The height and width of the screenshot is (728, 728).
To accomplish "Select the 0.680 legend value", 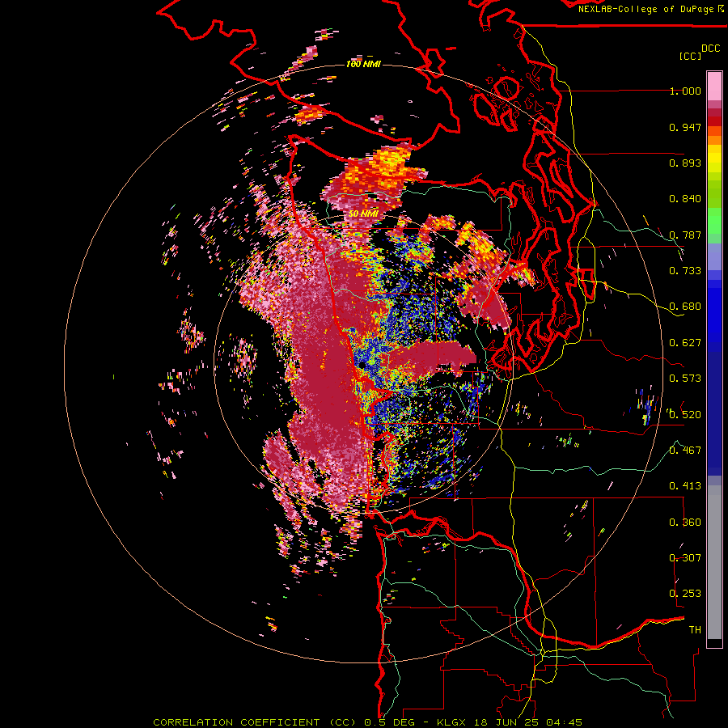I will tap(685, 307).
